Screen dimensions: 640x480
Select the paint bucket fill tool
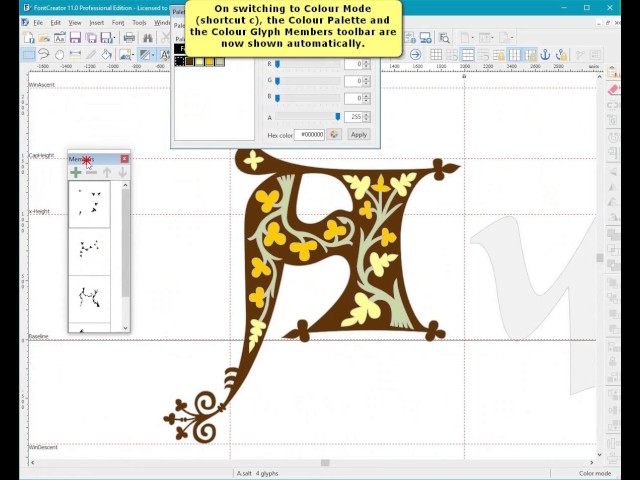click(106, 54)
